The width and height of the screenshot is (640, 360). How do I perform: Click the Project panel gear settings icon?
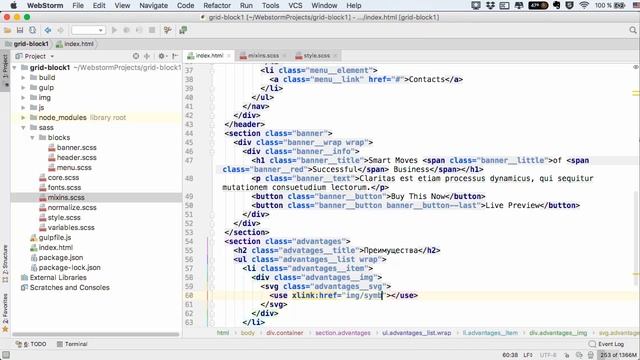(162, 56)
